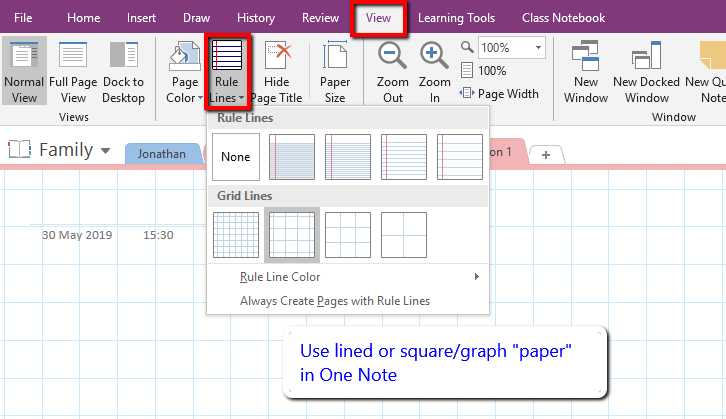
Task: Open Paper Size pane
Action: tap(335, 71)
